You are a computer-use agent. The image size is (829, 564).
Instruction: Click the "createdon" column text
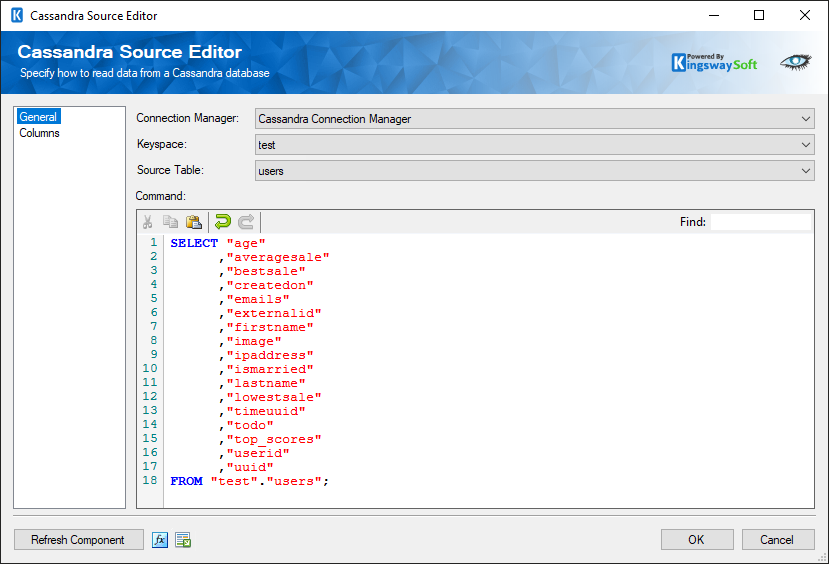click(x=270, y=285)
